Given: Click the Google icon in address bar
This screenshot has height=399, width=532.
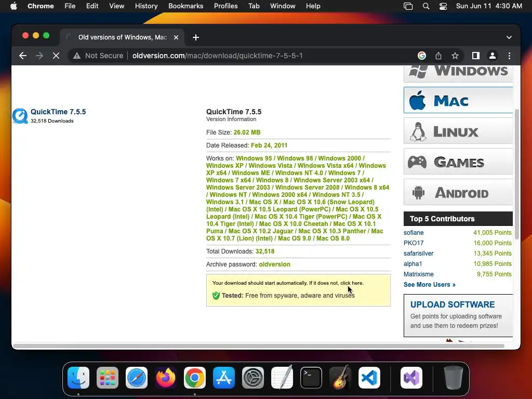Looking at the screenshot, I should click(x=422, y=56).
